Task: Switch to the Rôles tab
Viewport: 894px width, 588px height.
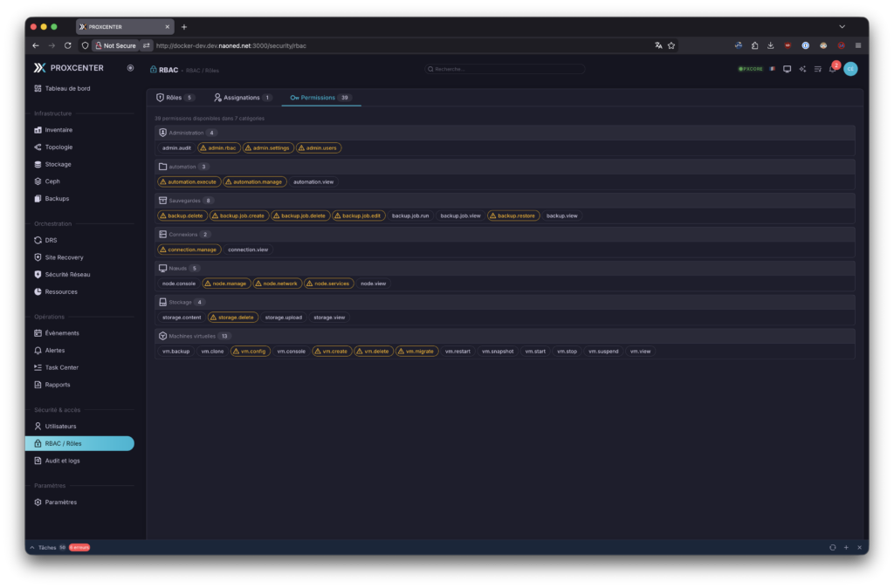Action: point(175,98)
